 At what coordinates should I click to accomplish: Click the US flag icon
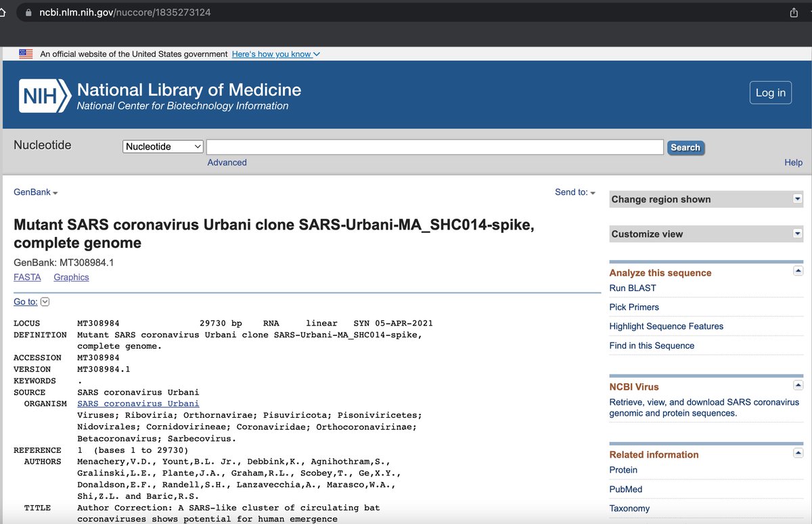pos(26,54)
